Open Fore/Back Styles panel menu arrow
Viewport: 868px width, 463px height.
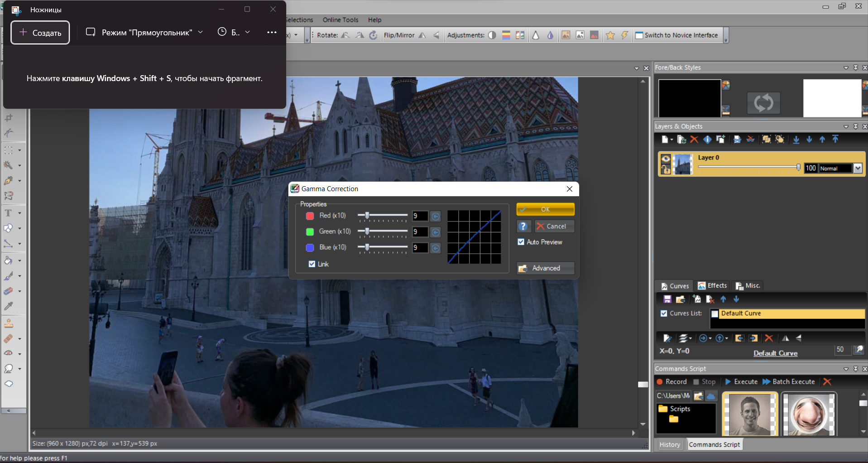(846, 68)
